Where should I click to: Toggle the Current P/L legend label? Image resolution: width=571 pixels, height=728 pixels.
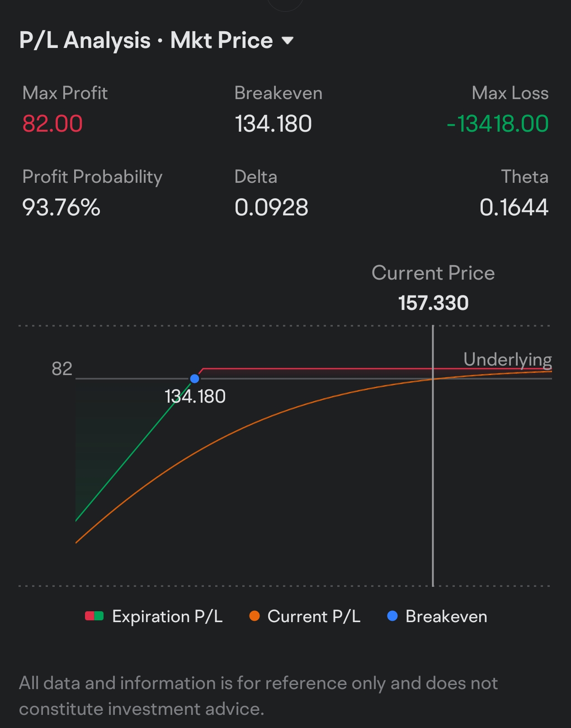314,617
